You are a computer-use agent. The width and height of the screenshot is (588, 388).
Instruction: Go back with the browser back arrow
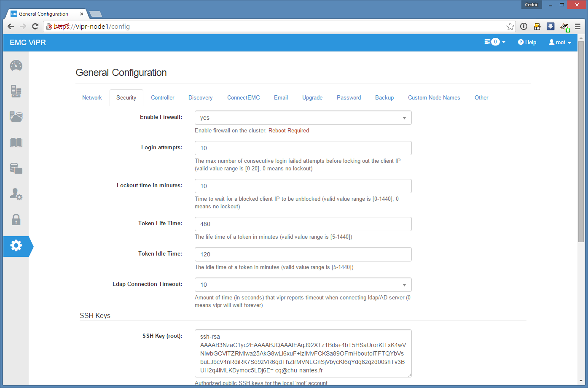click(11, 26)
